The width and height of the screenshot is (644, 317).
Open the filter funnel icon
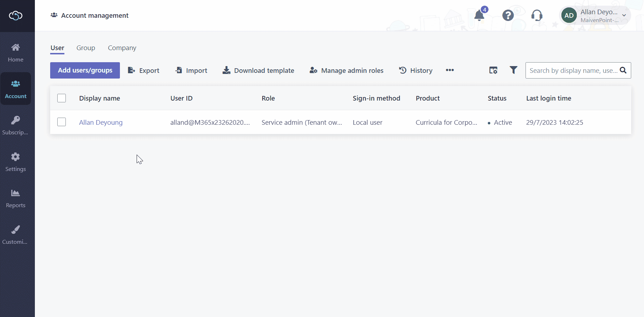[x=513, y=70]
